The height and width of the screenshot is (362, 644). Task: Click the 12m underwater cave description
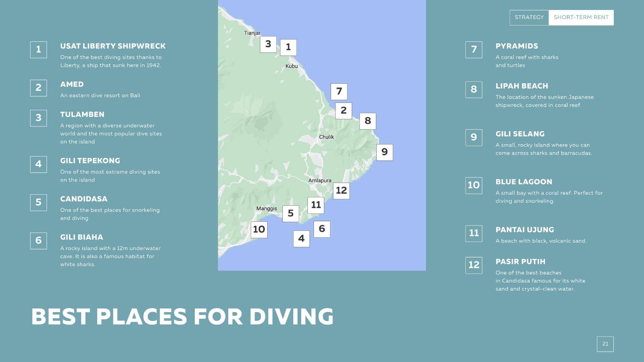(110, 256)
